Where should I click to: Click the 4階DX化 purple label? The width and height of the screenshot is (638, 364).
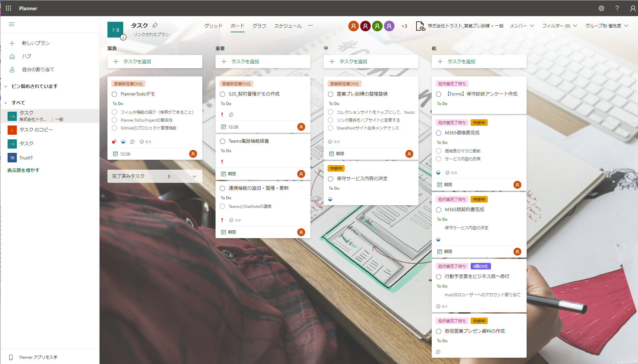(x=480, y=266)
